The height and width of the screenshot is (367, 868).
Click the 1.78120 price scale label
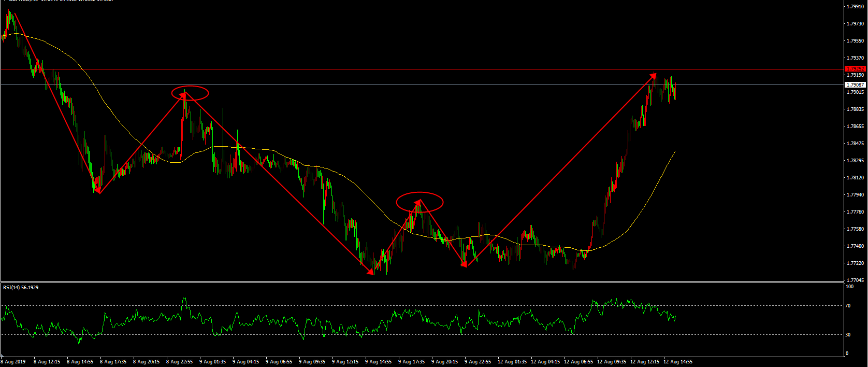click(855, 178)
